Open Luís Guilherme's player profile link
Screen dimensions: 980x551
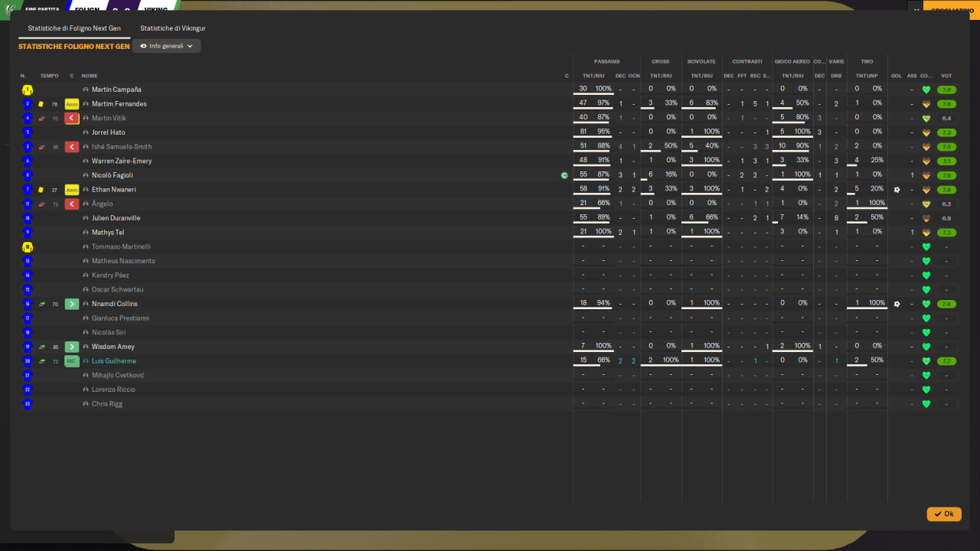[114, 361]
